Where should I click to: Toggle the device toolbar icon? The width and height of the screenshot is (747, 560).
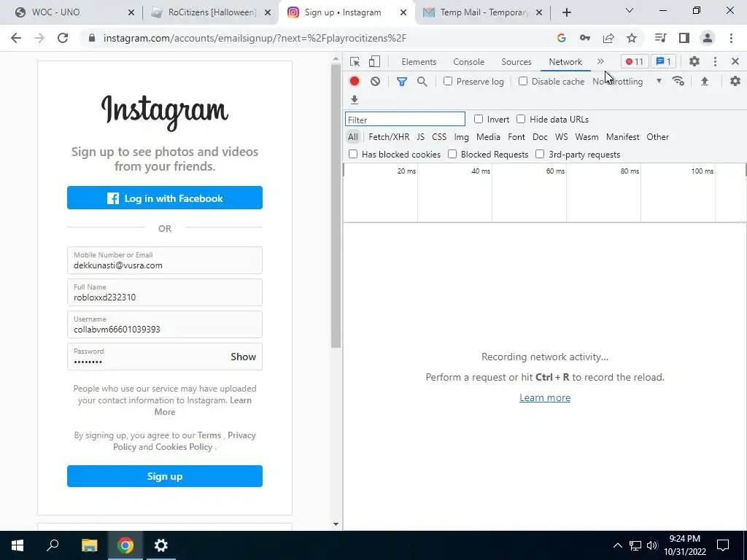[374, 61]
